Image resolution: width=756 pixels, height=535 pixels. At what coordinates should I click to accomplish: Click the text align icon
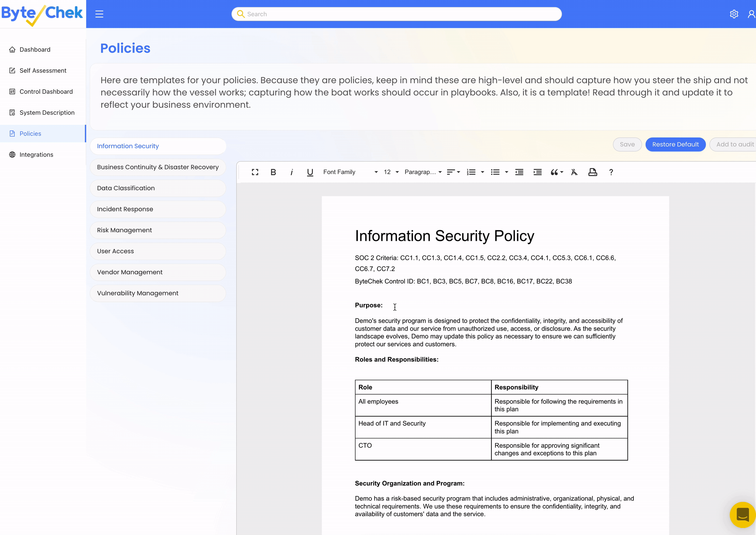coord(450,172)
